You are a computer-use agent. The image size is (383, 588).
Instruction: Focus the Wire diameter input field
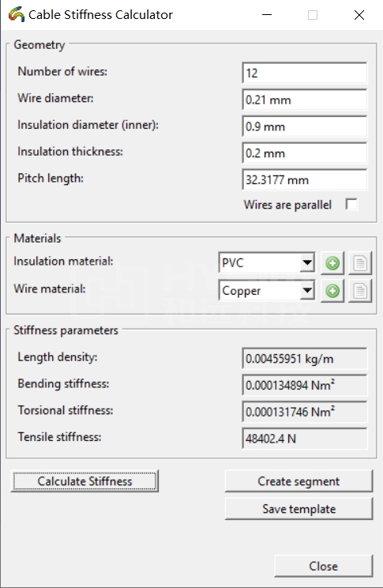click(x=305, y=100)
